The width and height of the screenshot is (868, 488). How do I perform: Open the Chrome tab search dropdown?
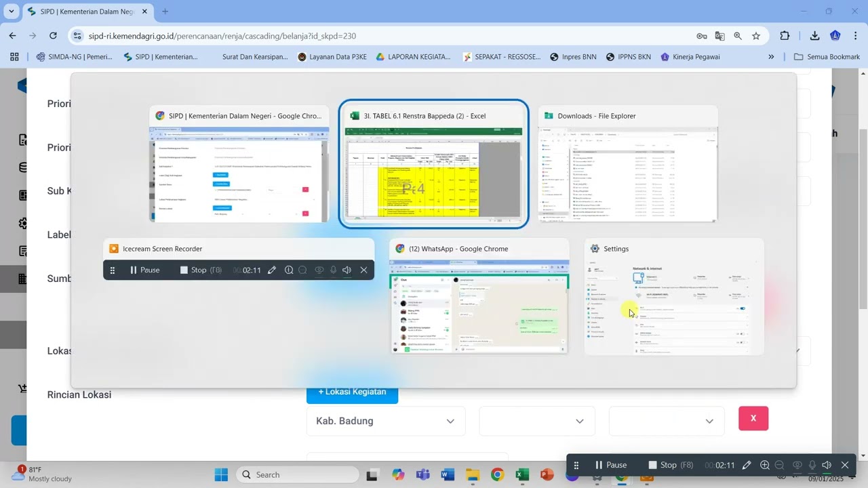(11, 12)
